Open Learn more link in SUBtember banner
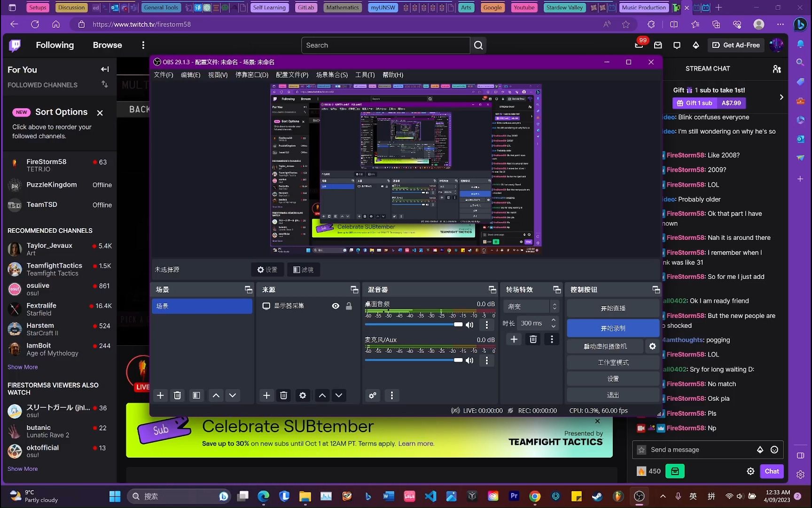812x508 pixels. tap(416, 444)
